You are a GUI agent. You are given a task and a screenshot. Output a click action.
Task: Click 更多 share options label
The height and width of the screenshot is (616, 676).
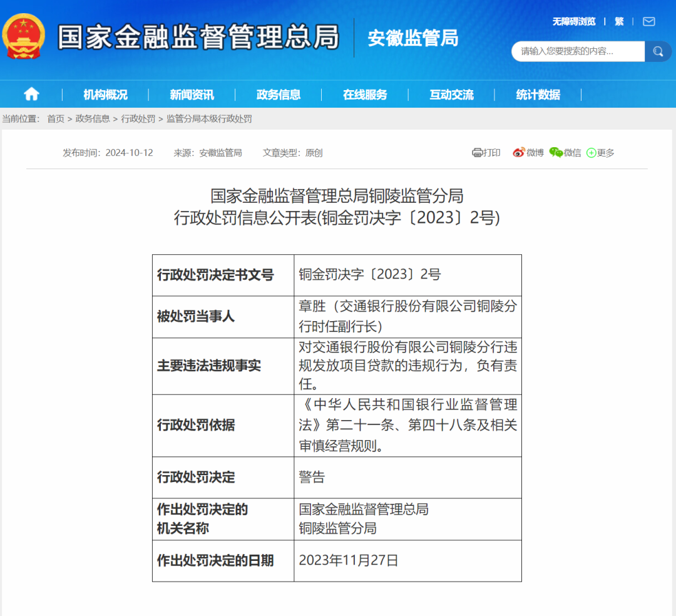tap(606, 153)
